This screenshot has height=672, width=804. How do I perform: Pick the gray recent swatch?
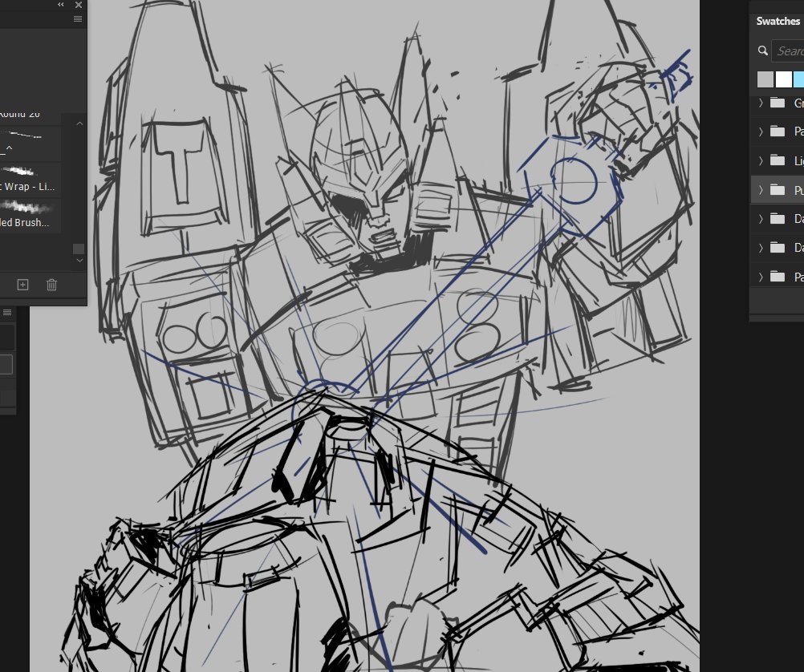[765, 79]
